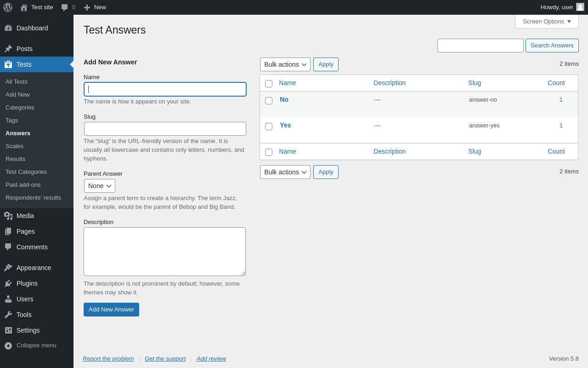588x368 pixels.
Task: Sort by Count in the table footer
Action: click(556, 151)
